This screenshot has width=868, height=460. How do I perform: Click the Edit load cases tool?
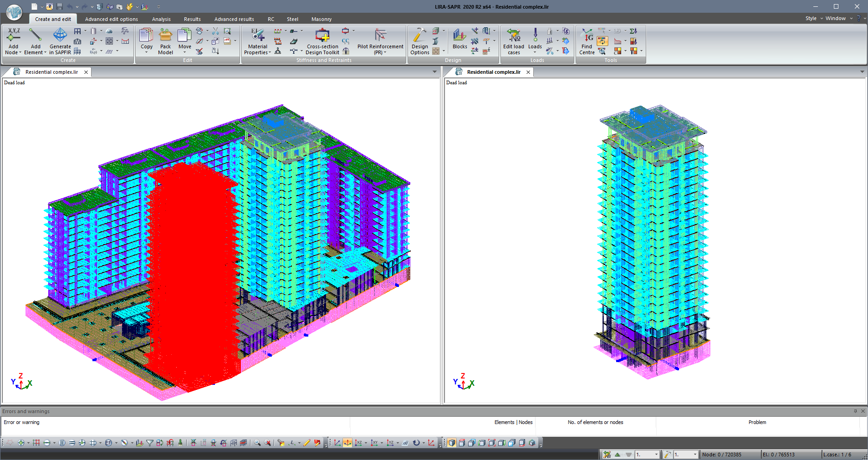[513, 41]
